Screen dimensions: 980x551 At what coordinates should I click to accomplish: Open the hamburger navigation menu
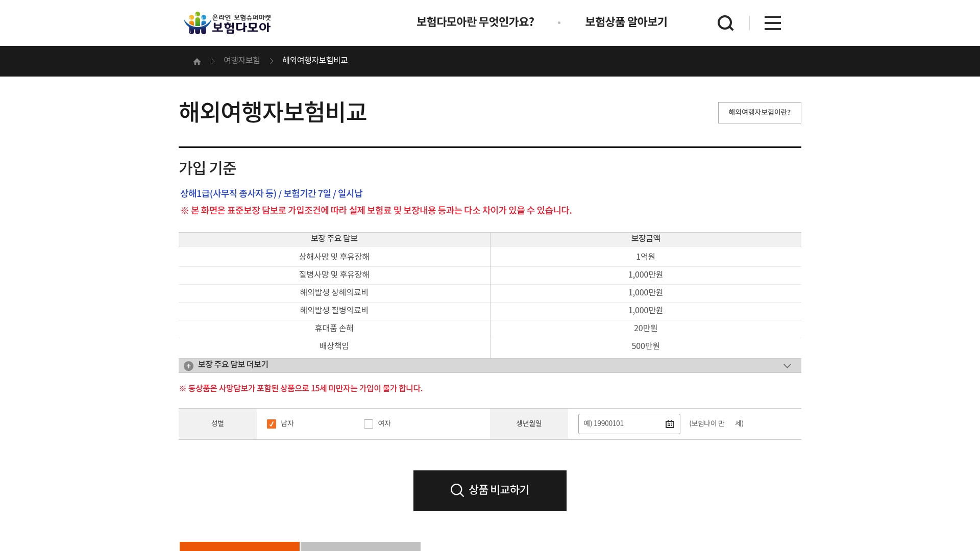pos(772,22)
